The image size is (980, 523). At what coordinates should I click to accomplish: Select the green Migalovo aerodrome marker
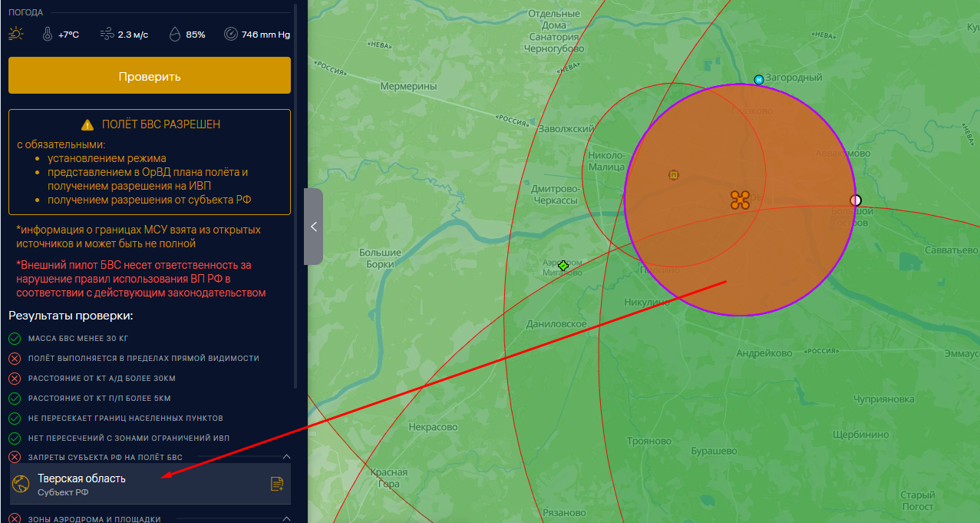point(563,266)
